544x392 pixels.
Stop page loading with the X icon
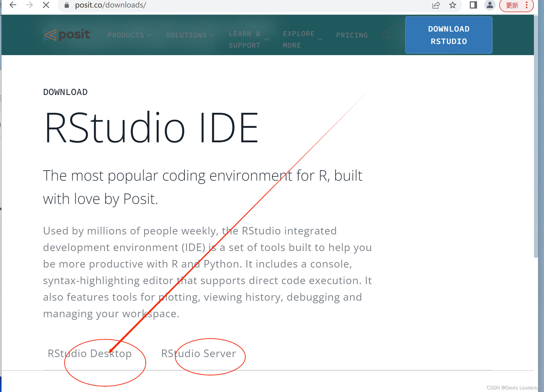coord(46,5)
